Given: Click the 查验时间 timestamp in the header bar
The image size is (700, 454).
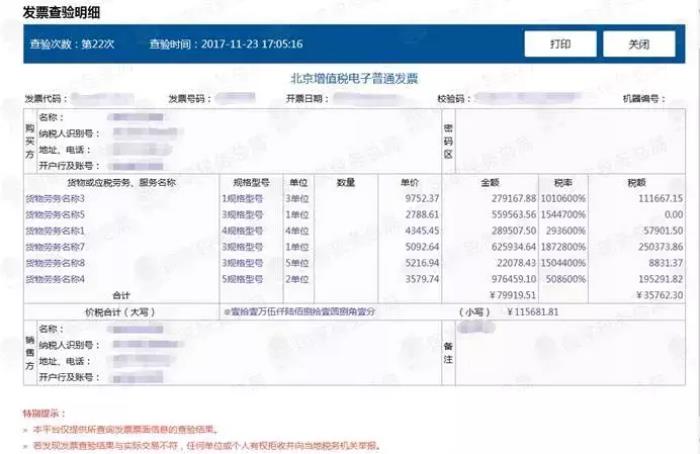Looking at the screenshot, I should pos(226,45).
